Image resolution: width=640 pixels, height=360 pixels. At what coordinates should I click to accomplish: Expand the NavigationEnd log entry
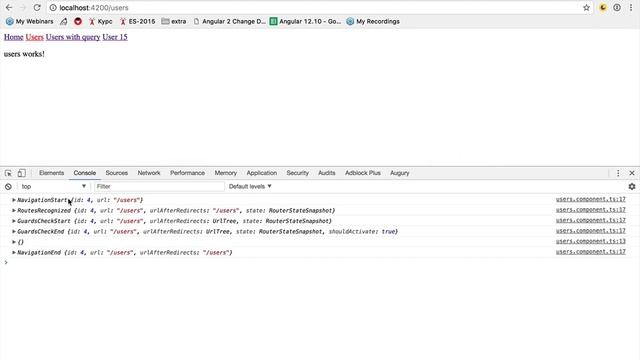(x=14, y=253)
